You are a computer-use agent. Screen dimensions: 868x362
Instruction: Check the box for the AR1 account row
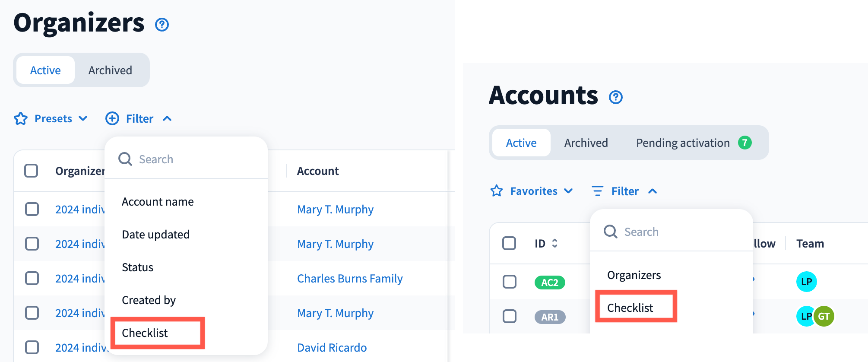pyautogui.click(x=510, y=316)
